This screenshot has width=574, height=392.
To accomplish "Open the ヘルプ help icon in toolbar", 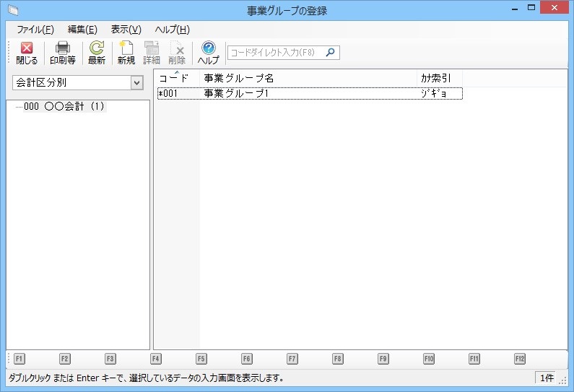I will (209, 53).
